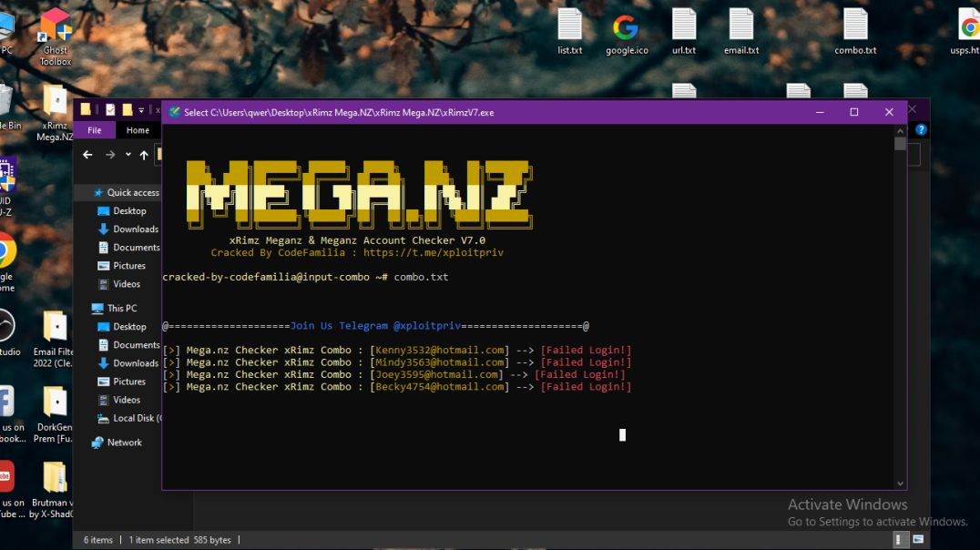Click the console window's title bar icon
The height and width of the screenshot is (550, 980).
click(x=174, y=112)
